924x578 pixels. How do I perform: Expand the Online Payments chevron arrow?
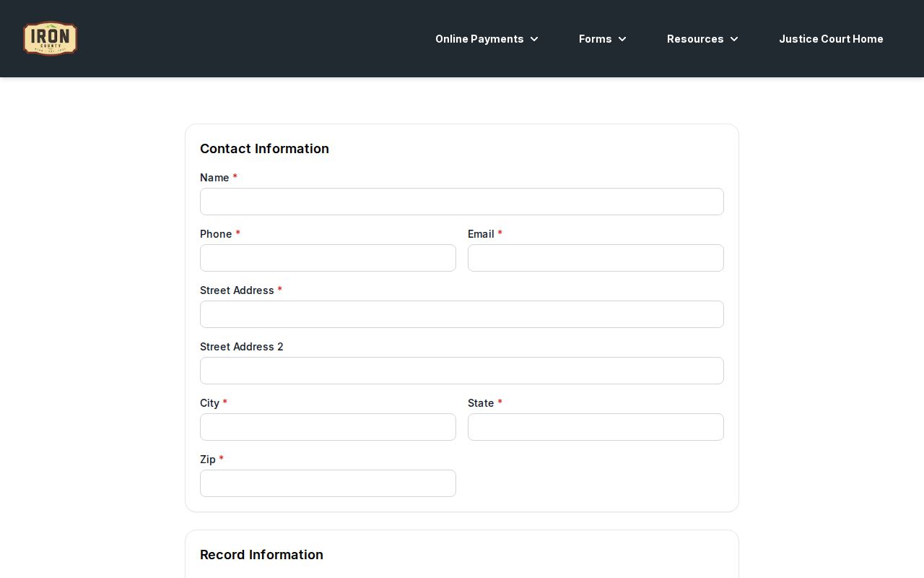click(534, 39)
